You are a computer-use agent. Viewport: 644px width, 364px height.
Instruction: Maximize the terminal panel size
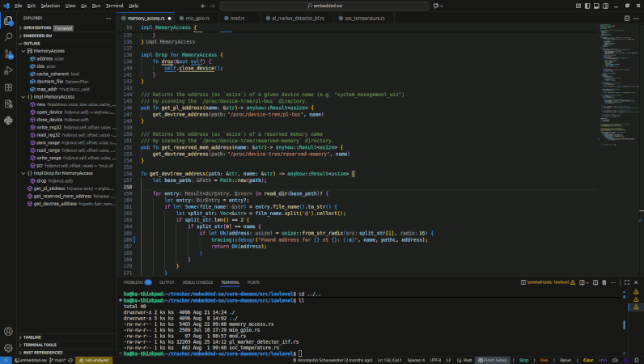coord(629,282)
